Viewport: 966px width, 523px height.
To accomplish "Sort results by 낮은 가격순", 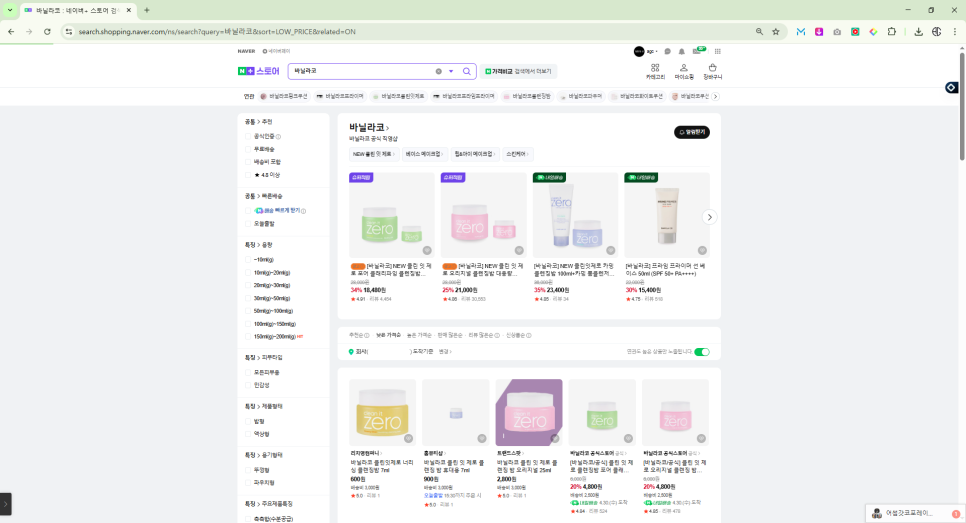I will pos(388,336).
